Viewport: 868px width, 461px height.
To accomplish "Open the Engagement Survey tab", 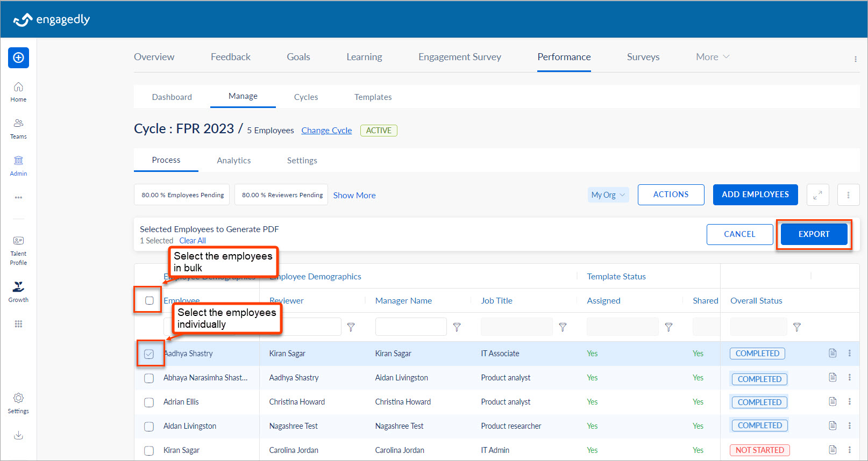I will [x=460, y=57].
